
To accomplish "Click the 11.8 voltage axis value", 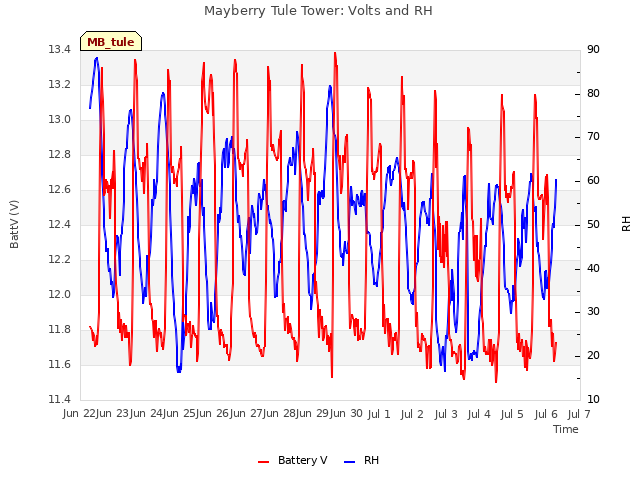I will click(60, 329).
